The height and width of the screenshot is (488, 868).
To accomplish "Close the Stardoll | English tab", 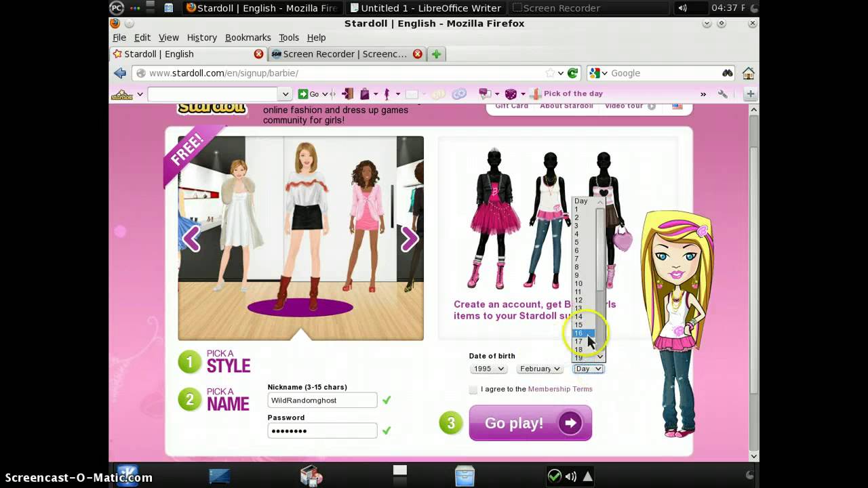I will [258, 54].
